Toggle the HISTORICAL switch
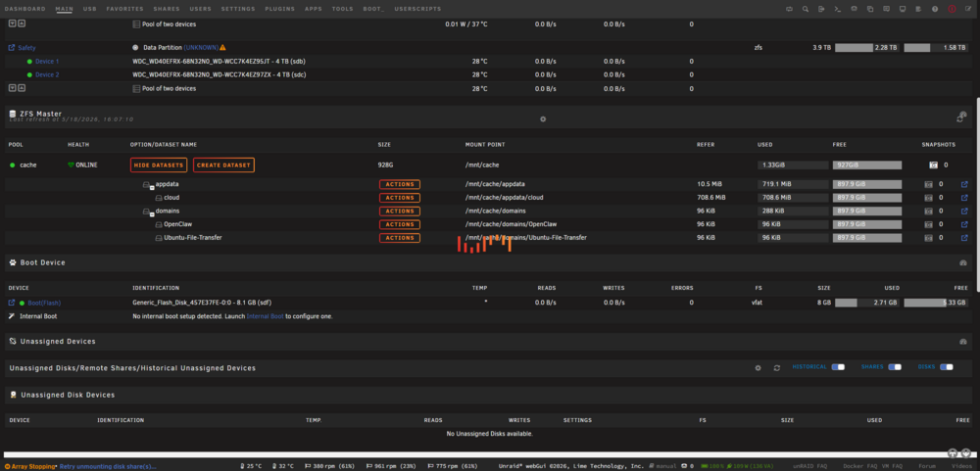Screen dimensions: 980x471 [838, 367]
